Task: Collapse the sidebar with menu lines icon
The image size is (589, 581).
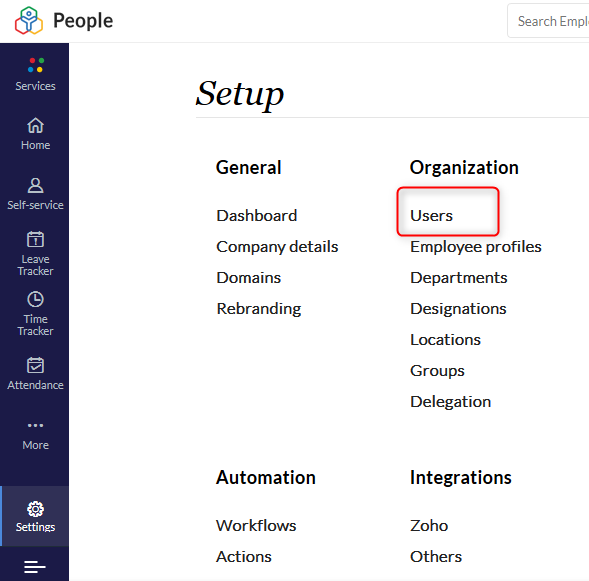Action: click(x=35, y=567)
